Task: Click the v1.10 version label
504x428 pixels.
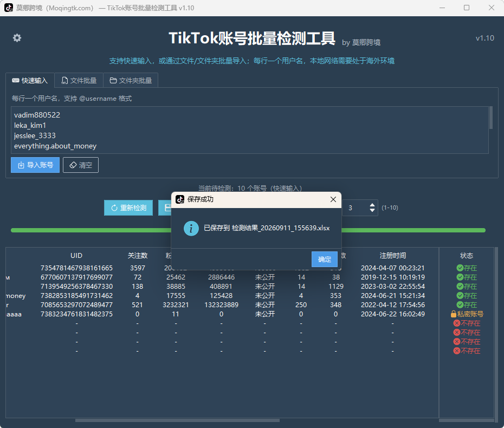Action: point(484,38)
